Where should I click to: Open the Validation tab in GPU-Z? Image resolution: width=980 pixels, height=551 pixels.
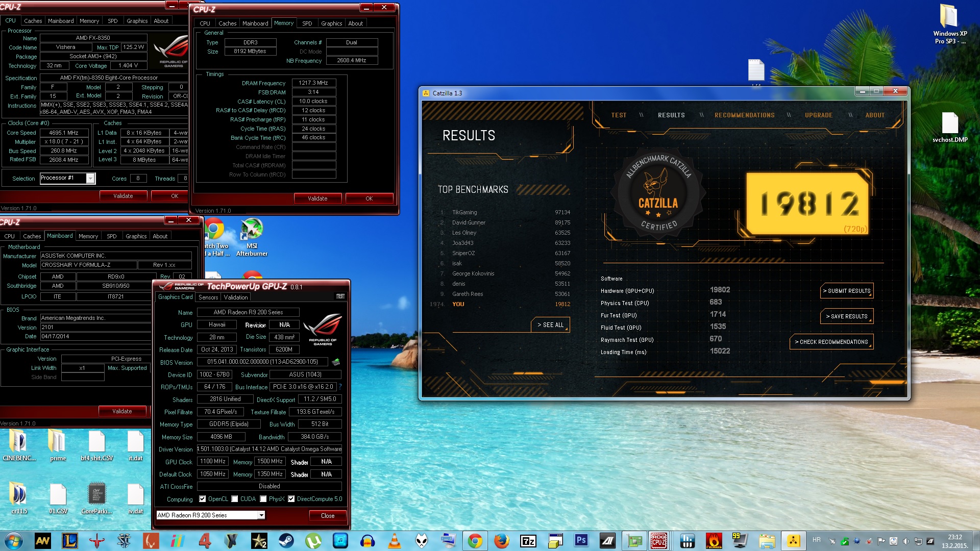pos(236,297)
